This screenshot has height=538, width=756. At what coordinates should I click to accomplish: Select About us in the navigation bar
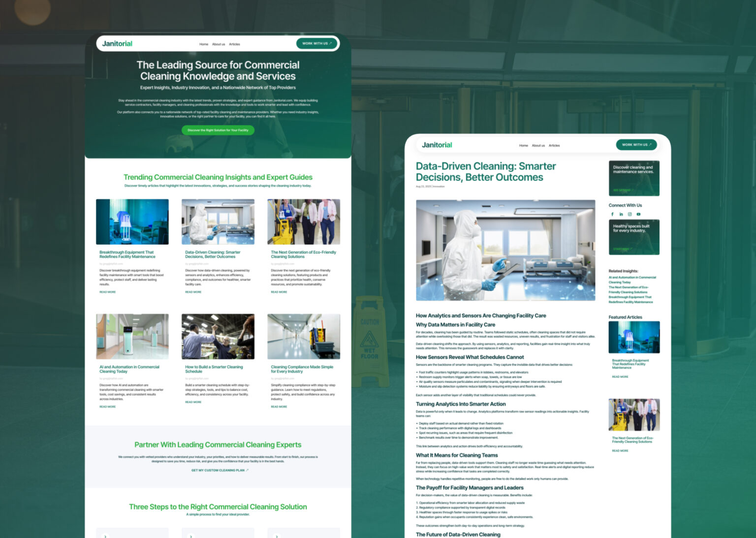219,44
